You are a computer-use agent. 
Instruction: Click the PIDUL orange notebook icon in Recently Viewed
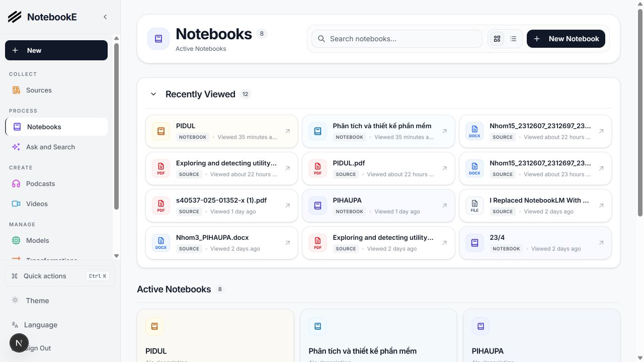point(161,131)
